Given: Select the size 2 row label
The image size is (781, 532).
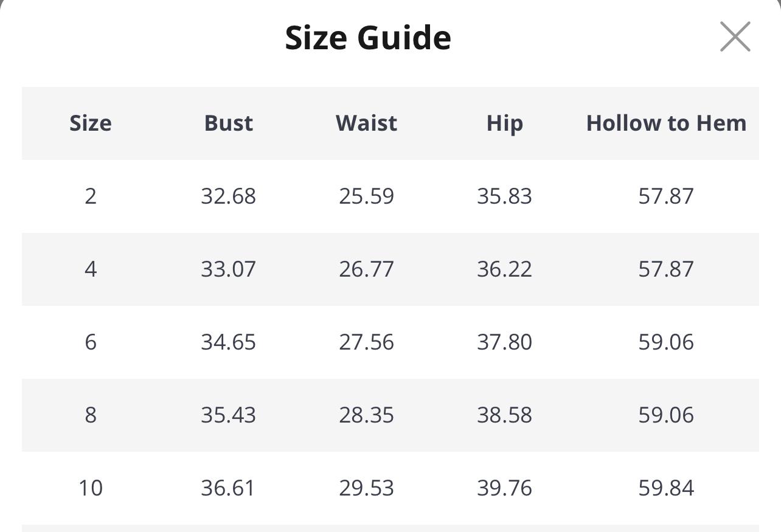Looking at the screenshot, I should click(91, 196).
